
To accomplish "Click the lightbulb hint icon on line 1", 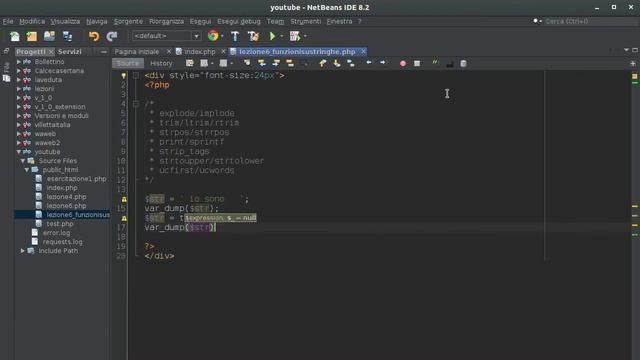I will pos(124,76).
